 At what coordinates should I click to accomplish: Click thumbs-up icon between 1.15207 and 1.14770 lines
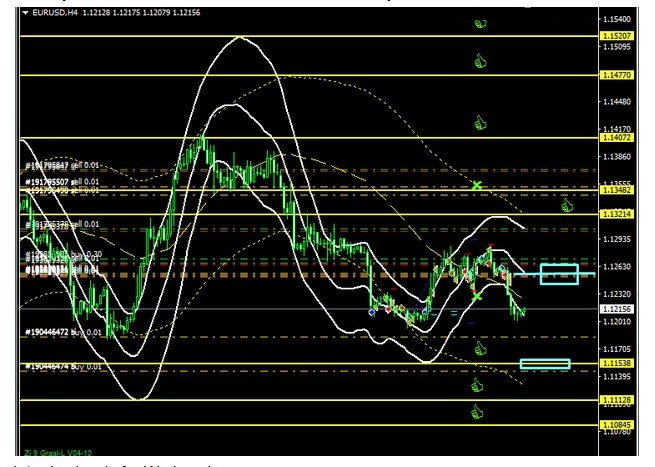point(480,62)
